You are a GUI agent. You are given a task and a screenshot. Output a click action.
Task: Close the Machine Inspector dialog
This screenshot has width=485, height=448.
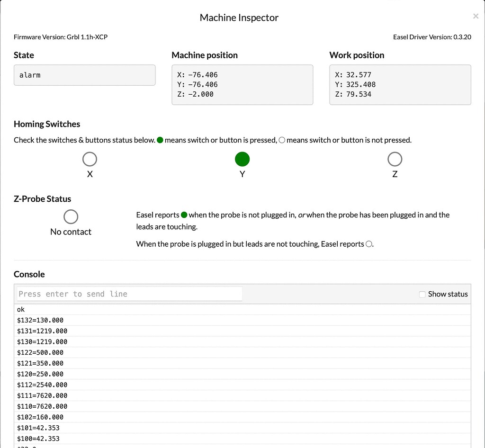click(476, 17)
